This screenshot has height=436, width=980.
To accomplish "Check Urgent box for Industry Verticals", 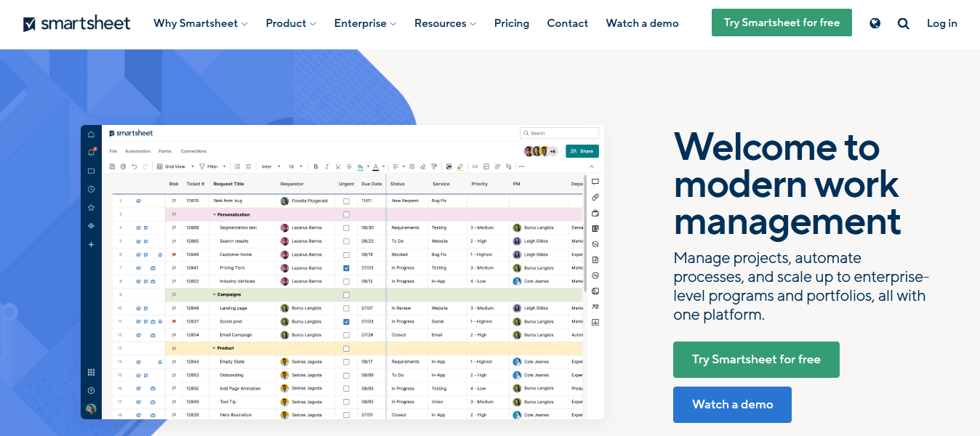I will pyautogui.click(x=346, y=281).
